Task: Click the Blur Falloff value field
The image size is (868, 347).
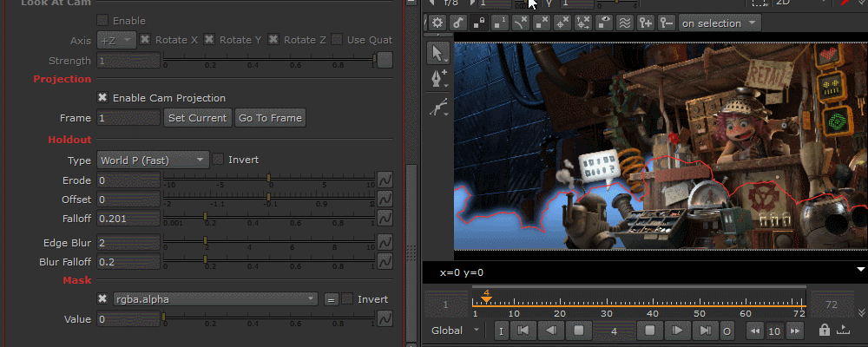Action: pyautogui.click(x=128, y=262)
